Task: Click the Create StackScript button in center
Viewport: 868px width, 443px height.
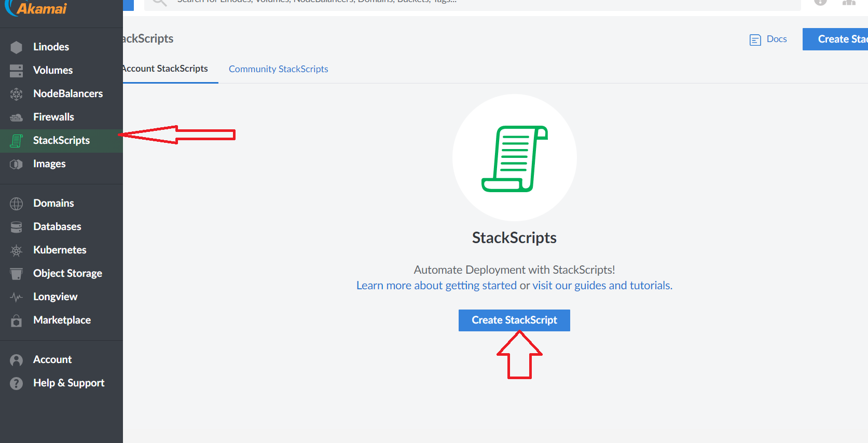Action: pos(514,320)
